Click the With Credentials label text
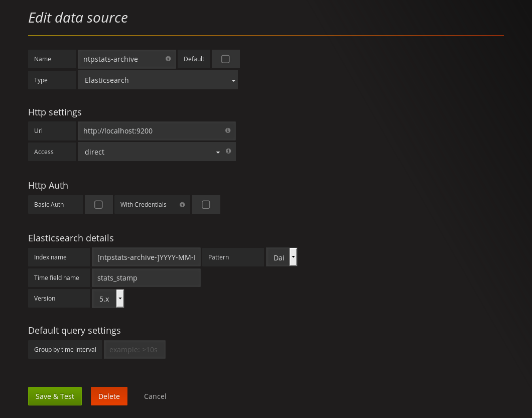Image resolution: width=532 pixels, height=418 pixels. click(x=143, y=205)
